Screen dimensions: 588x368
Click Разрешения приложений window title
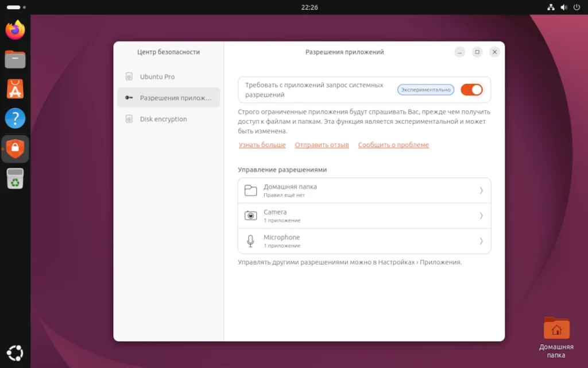tap(345, 52)
